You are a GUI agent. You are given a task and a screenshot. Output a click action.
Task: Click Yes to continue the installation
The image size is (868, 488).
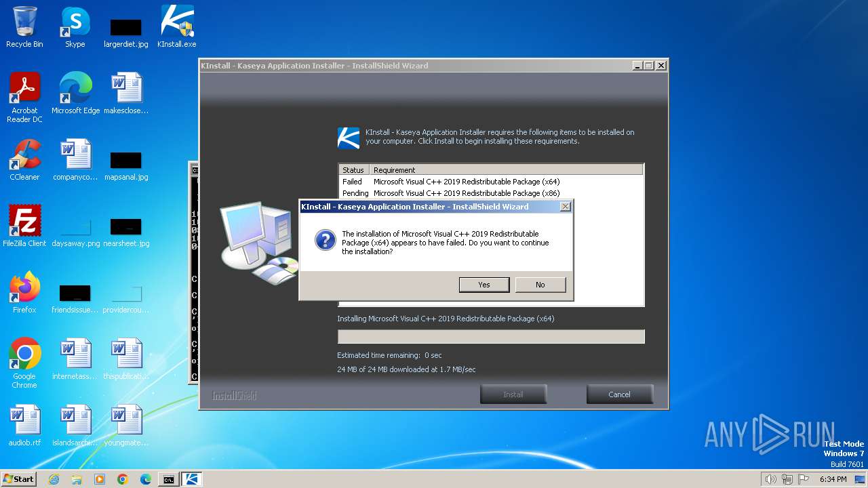tap(484, 285)
